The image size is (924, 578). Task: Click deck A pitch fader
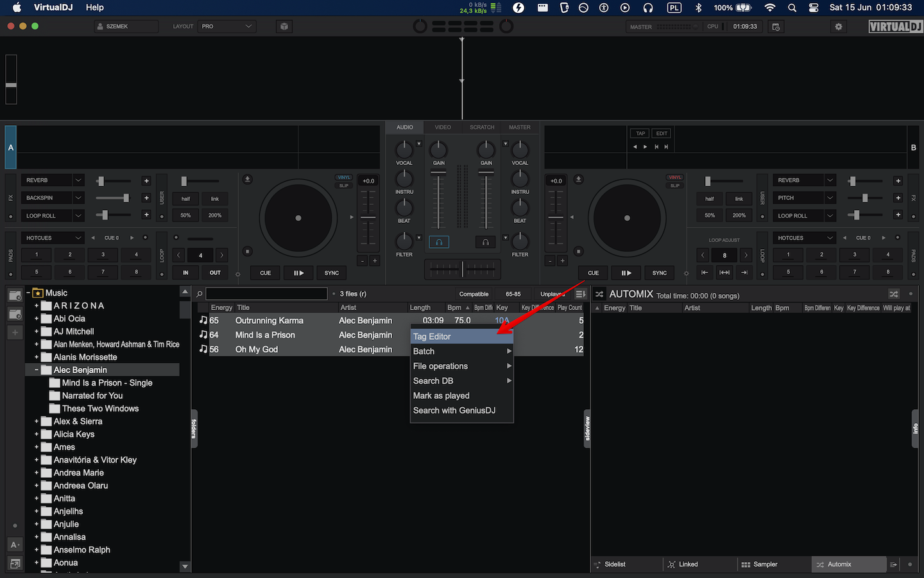[x=368, y=217]
